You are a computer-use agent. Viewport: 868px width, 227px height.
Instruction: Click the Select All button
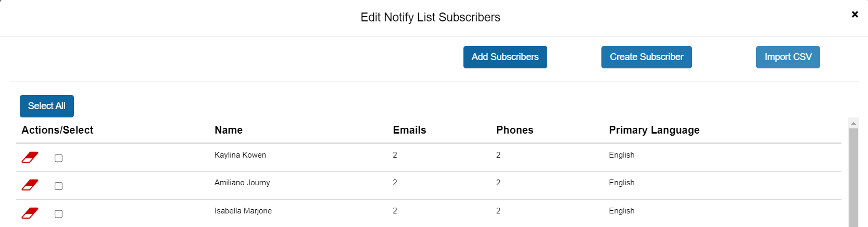(47, 106)
